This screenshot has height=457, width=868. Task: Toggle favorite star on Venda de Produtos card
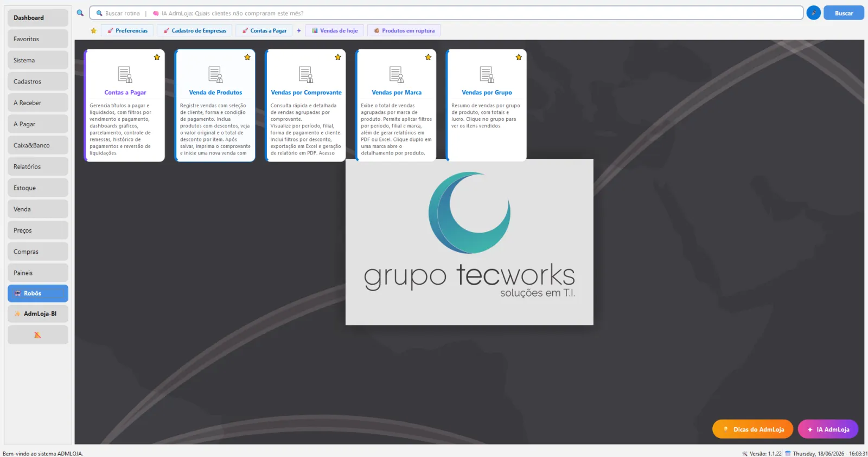[x=247, y=57]
